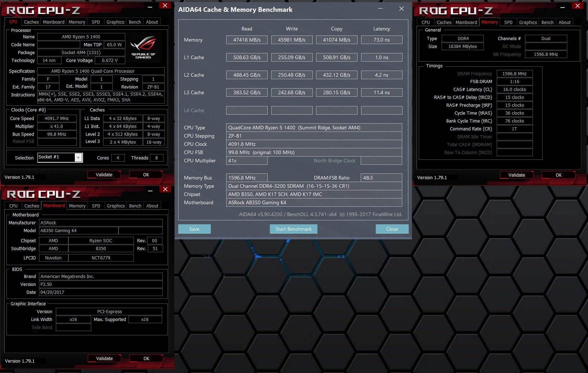Switch to SPD tab in CPU-Z processor window
588x373 pixels.
[96, 22]
